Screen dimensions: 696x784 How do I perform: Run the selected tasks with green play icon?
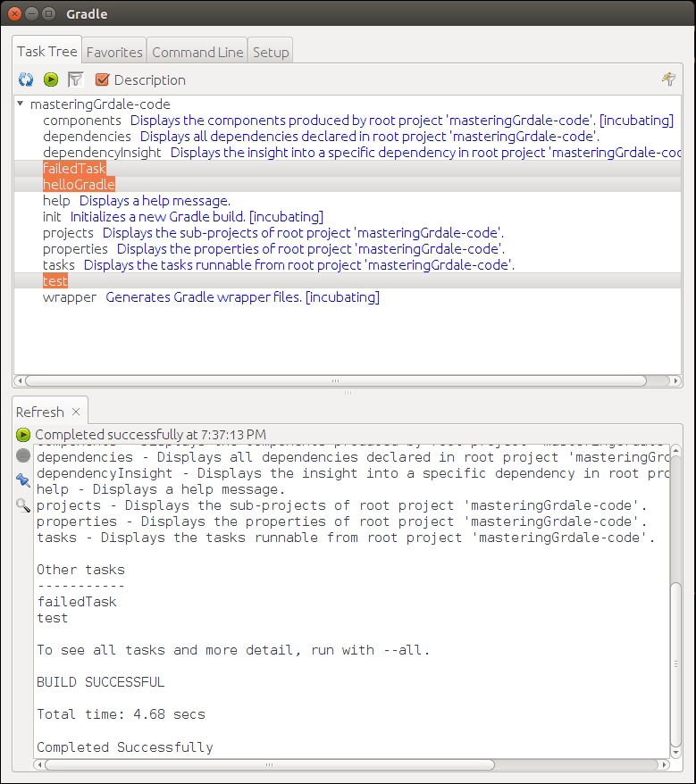tap(51, 79)
